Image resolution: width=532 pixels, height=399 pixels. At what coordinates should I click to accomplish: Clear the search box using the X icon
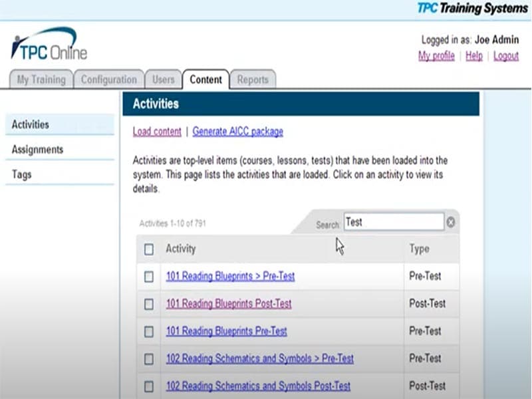tap(452, 221)
